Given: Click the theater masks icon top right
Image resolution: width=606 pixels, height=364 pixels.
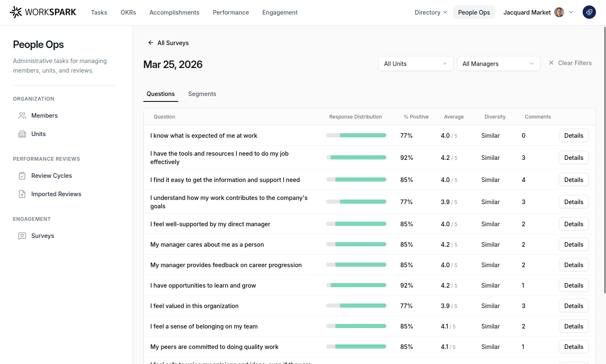Looking at the screenshot, I should click(x=589, y=12).
